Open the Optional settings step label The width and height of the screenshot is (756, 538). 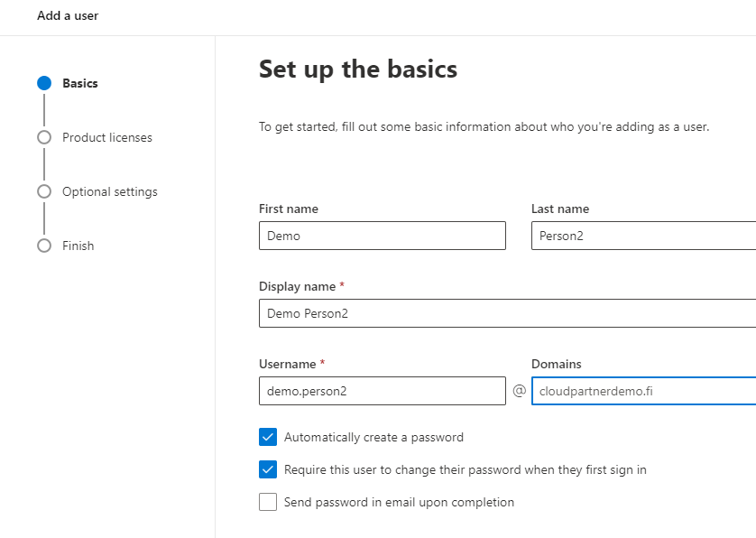110,191
